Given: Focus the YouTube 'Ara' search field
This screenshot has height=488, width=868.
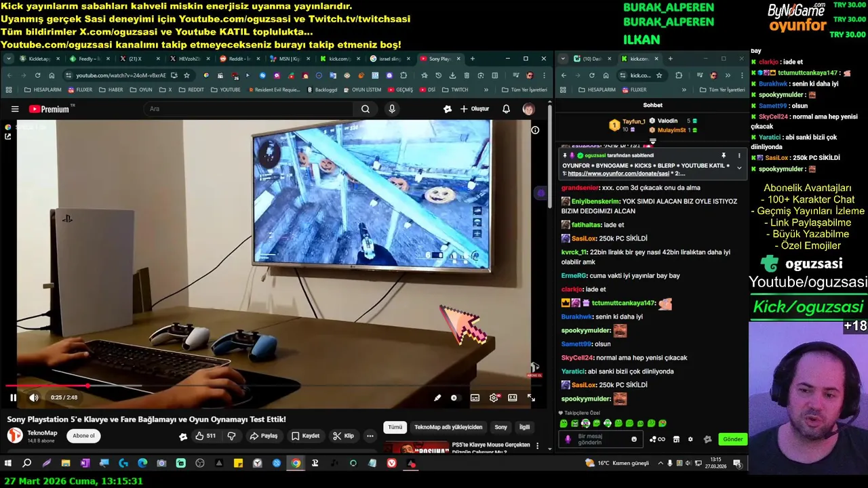Looking at the screenshot, I should pyautogui.click(x=248, y=109).
